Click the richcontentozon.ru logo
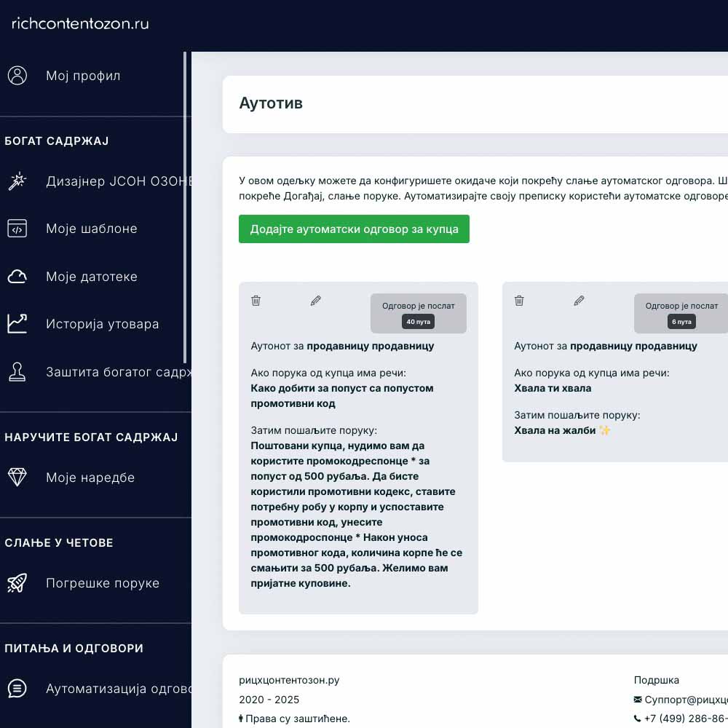Viewport: 728px width, 728px height. tap(80, 23)
